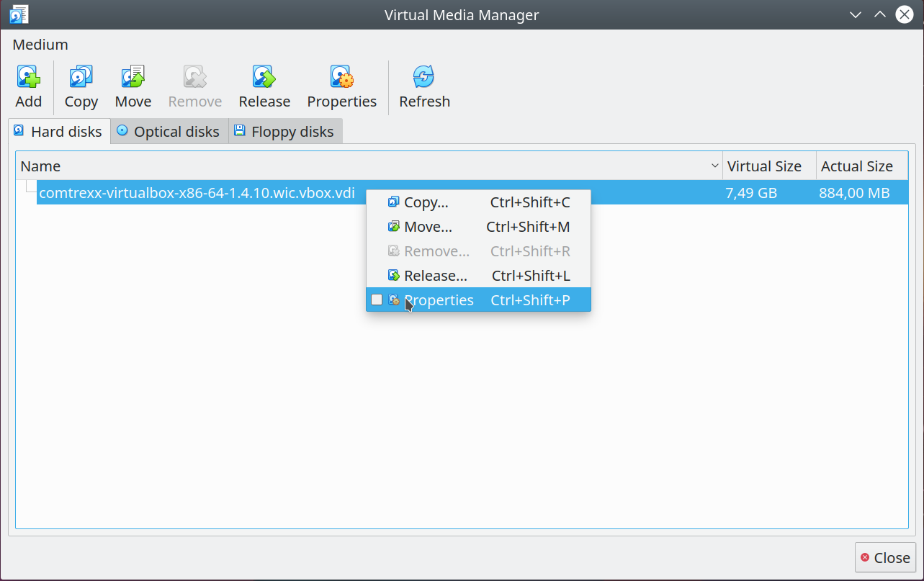Choose Copy... in the context menu
Screen dimensions: 924x581
(478, 203)
